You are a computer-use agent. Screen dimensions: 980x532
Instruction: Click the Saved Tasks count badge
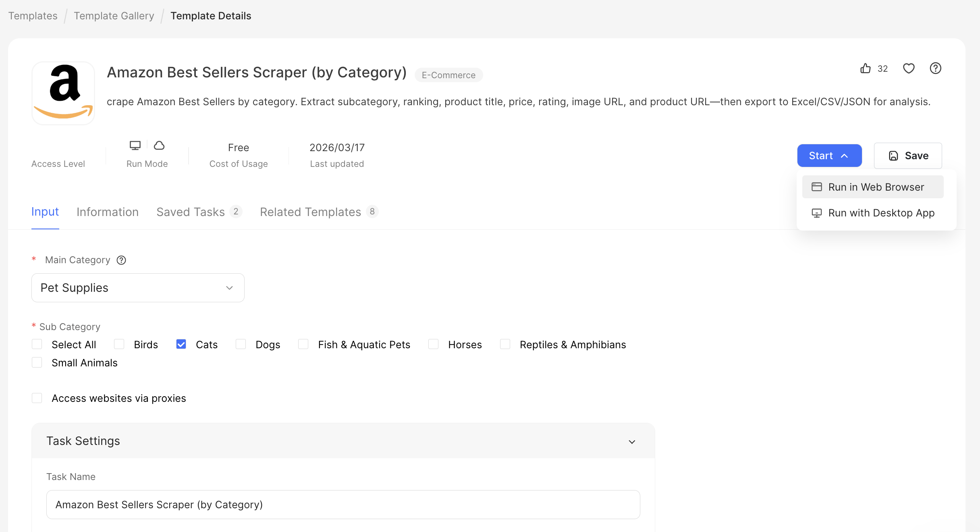coord(236,212)
